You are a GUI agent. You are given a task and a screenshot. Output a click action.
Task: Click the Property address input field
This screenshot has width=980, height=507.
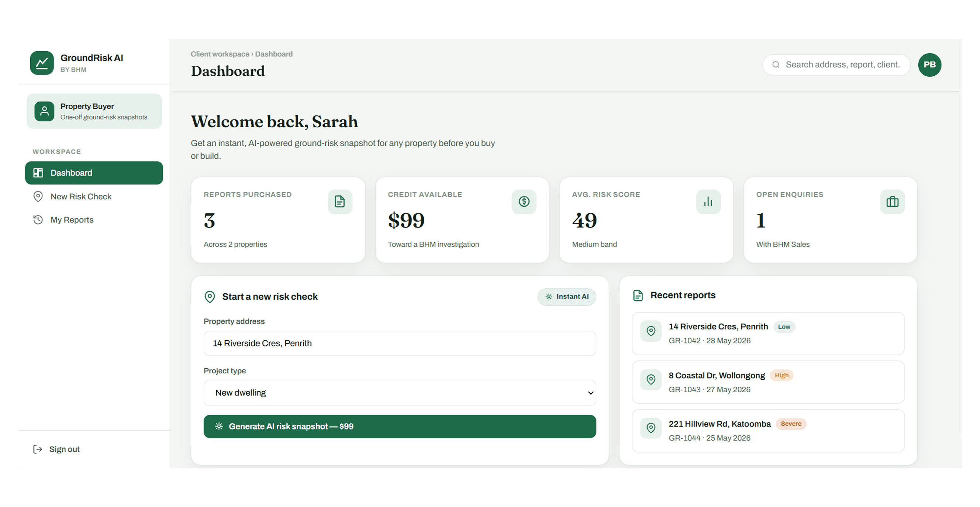[400, 344]
